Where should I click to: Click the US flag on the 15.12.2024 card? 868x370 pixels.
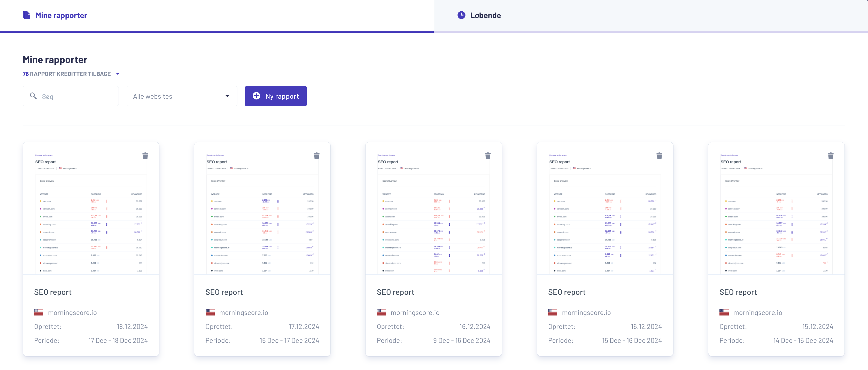click(x=724, y=312)
